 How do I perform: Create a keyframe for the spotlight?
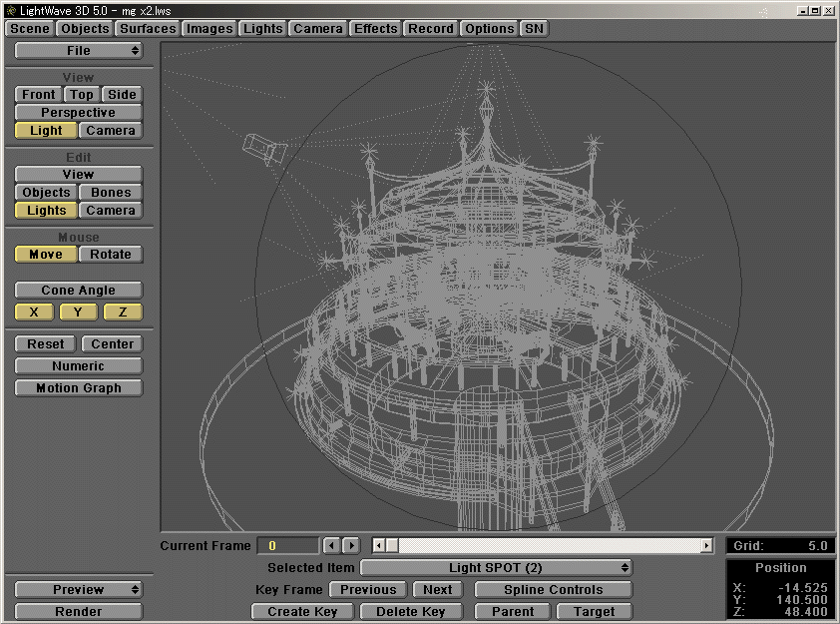301,611
